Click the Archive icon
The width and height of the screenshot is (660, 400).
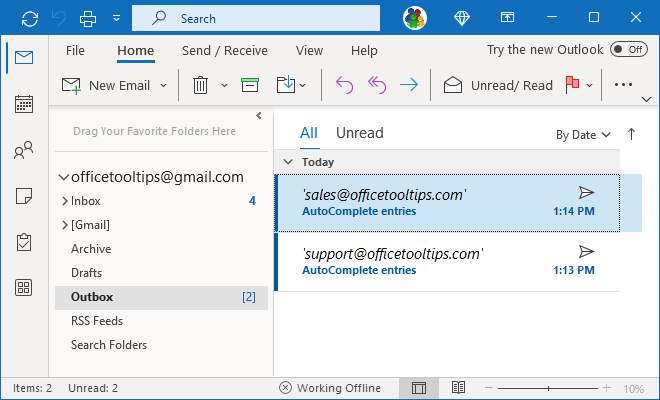[250, 85]
